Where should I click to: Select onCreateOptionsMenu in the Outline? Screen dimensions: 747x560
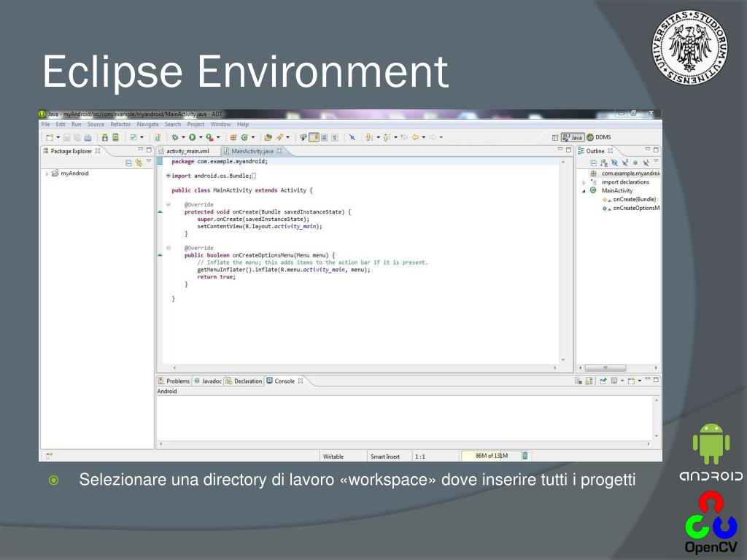[631, 208]
